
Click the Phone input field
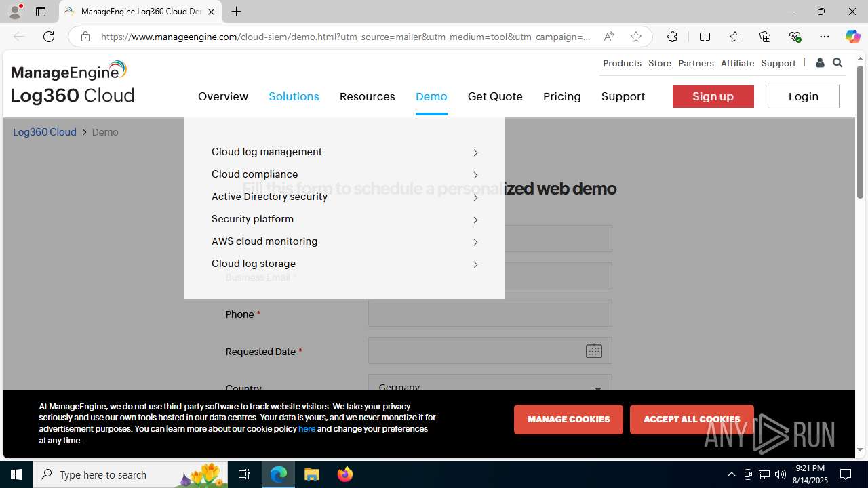pos(490,313)
